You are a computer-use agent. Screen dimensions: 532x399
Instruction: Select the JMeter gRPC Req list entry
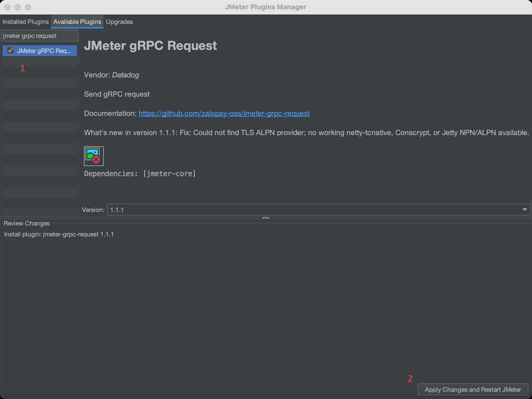[44, 51]
